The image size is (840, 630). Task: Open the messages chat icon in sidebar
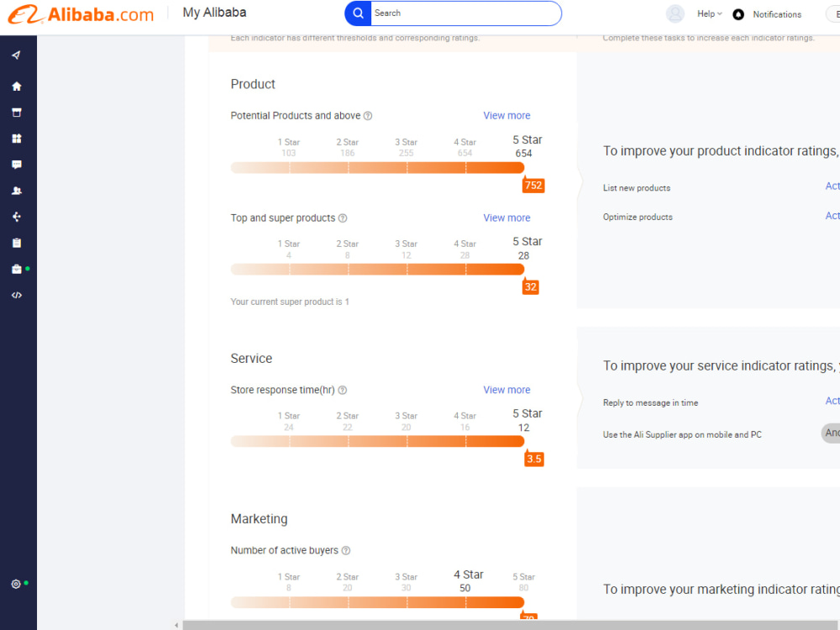click(x=17, y=165)
